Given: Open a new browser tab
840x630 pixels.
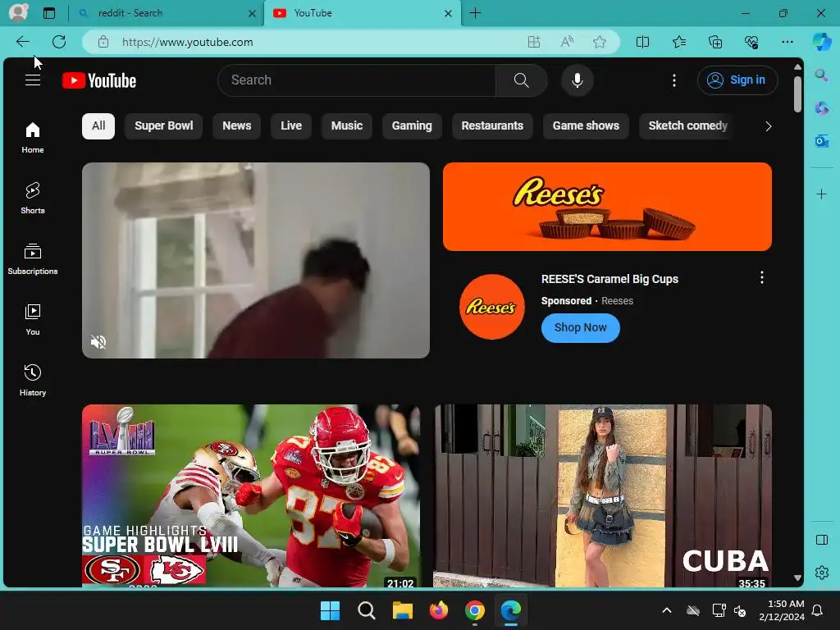Looking at the screenshot, I should point(475,13).
